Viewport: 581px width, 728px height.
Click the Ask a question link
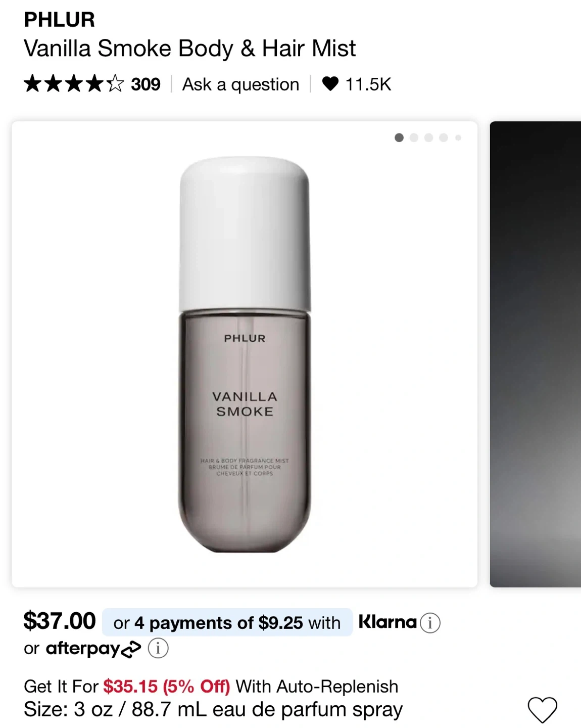[240, 84]
